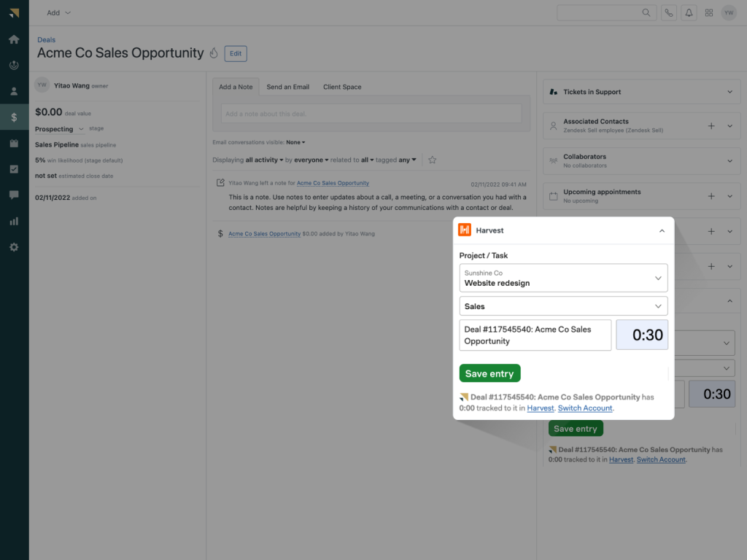
Task: Open the Tasks checkmark sidebar icon
Action: [14, 169]
